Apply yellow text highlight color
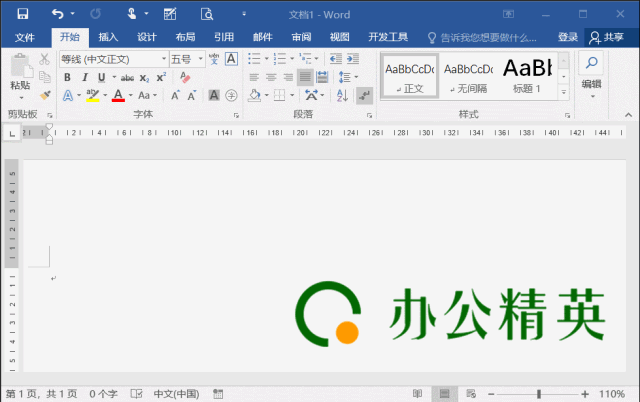This screenshot has height=402, width=640. [x=93, y=96]
